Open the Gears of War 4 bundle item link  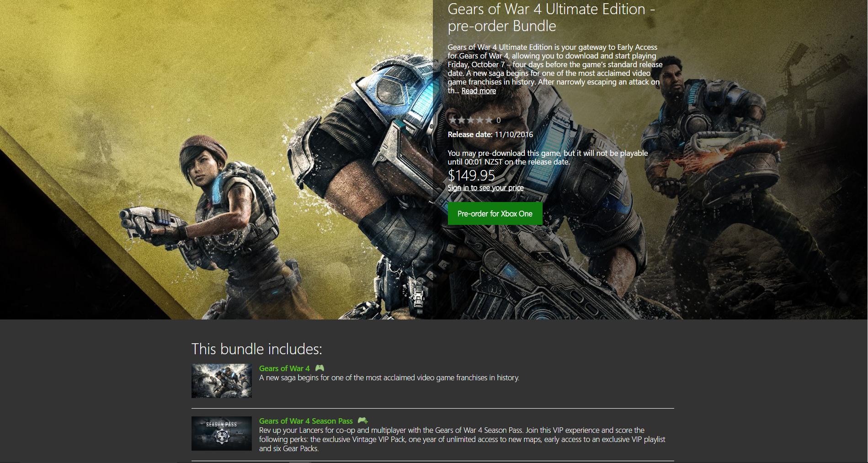pyautogui.click(x=284, y=368)
